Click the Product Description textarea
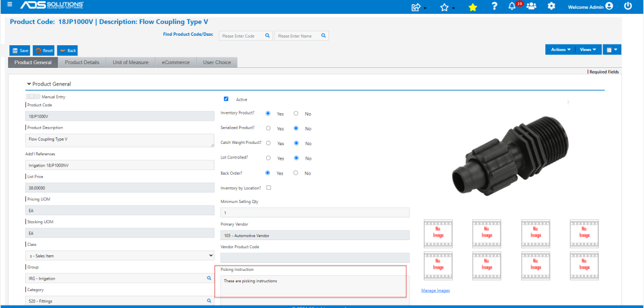The image size is (644, 308). (x=120, y=140)
